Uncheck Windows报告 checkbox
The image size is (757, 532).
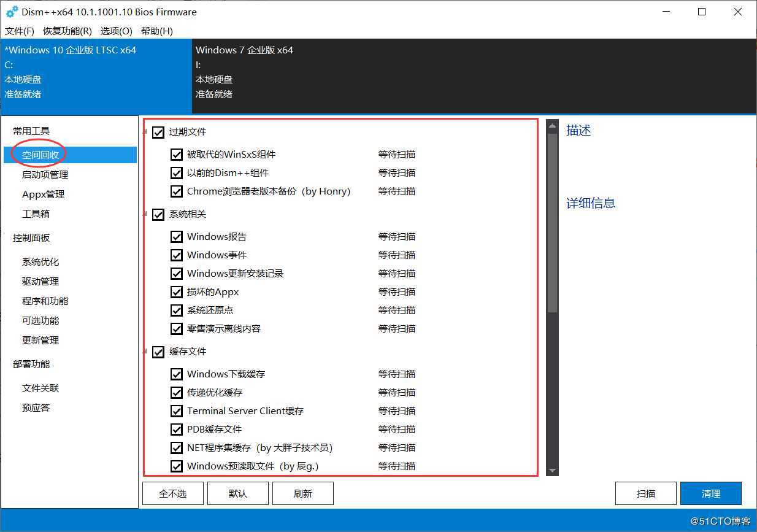(177, 237)
